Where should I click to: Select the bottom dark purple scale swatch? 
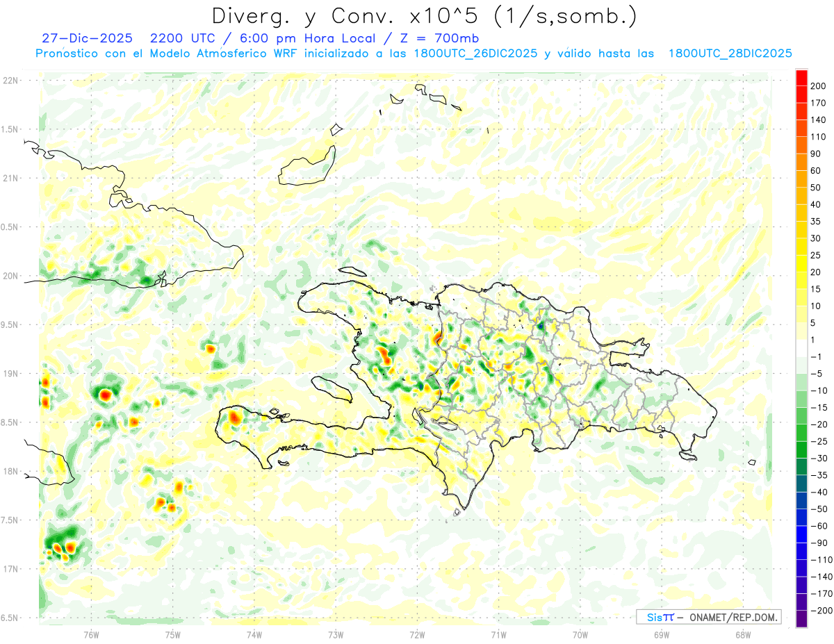coord(802,619)
